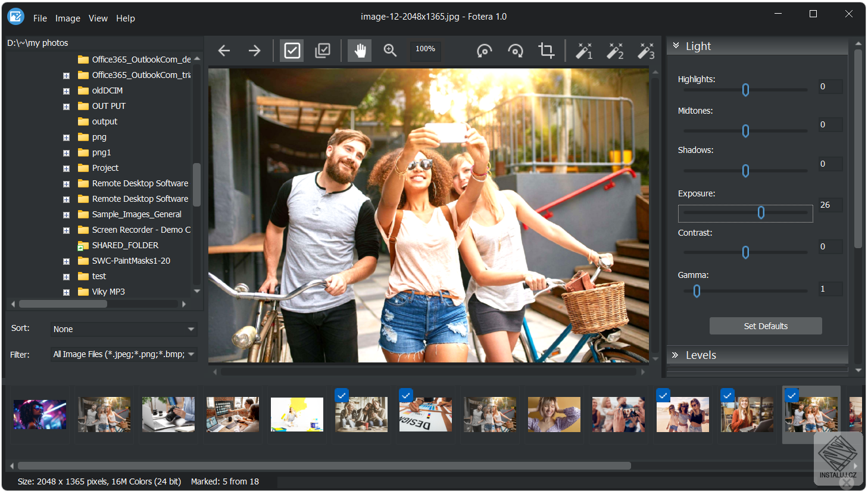Rotate image clockwise

click(516, 51)
